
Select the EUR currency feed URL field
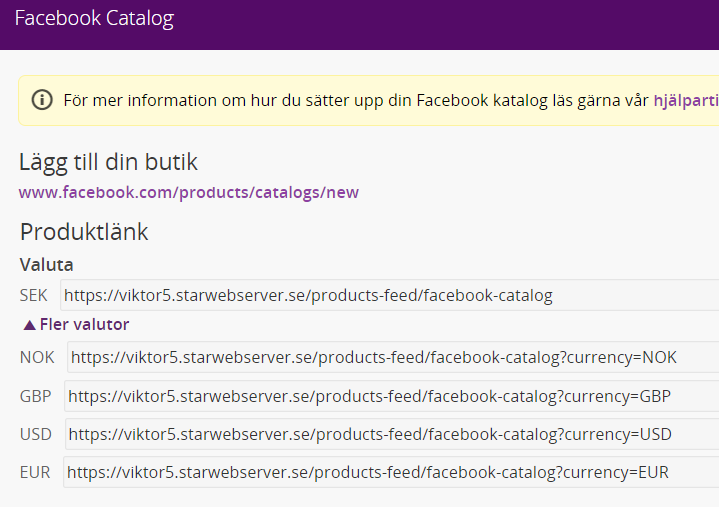click(x=391, y=472)
